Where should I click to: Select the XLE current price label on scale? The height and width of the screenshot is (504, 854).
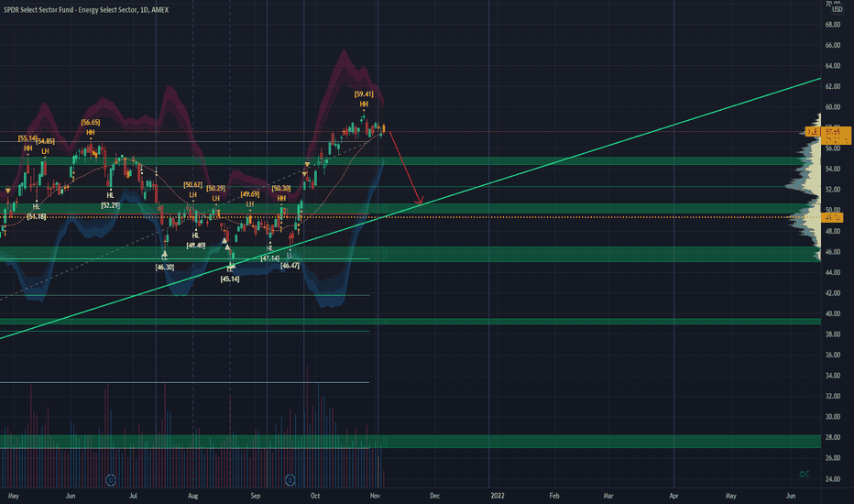pos(827,132)
